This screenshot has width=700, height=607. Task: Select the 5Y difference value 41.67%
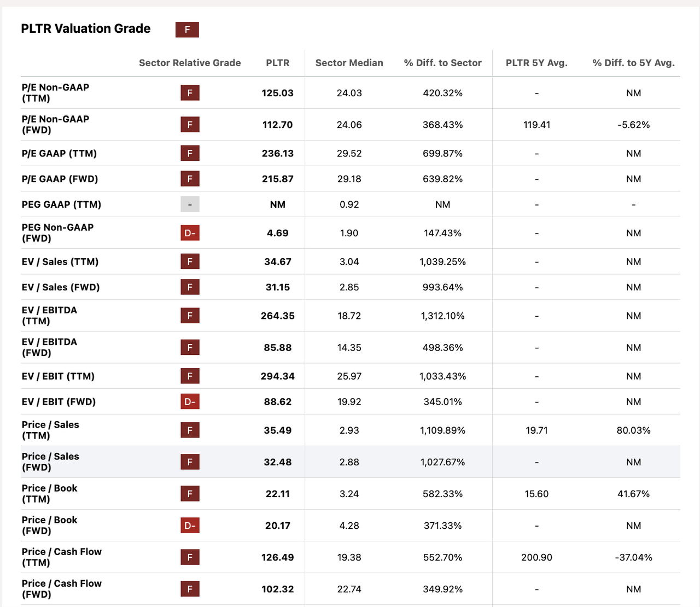pos(634,494)
